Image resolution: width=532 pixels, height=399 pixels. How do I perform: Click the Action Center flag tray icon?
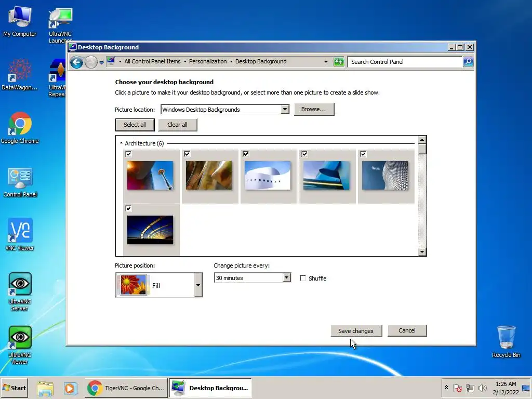click(x=457, y=388)
